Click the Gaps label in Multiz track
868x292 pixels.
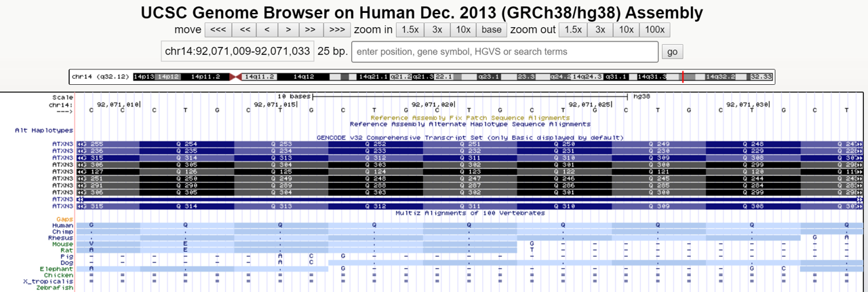(x=65, y=219)
